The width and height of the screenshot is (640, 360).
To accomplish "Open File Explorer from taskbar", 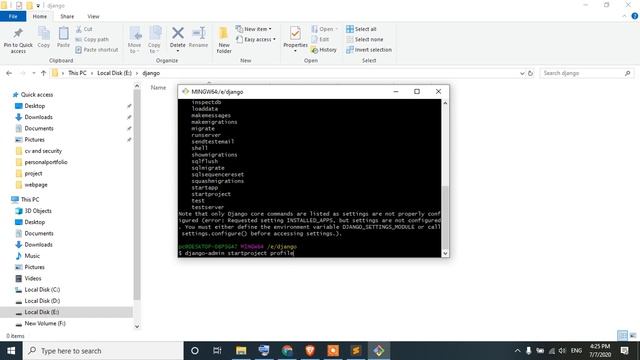I will (241, 351).
